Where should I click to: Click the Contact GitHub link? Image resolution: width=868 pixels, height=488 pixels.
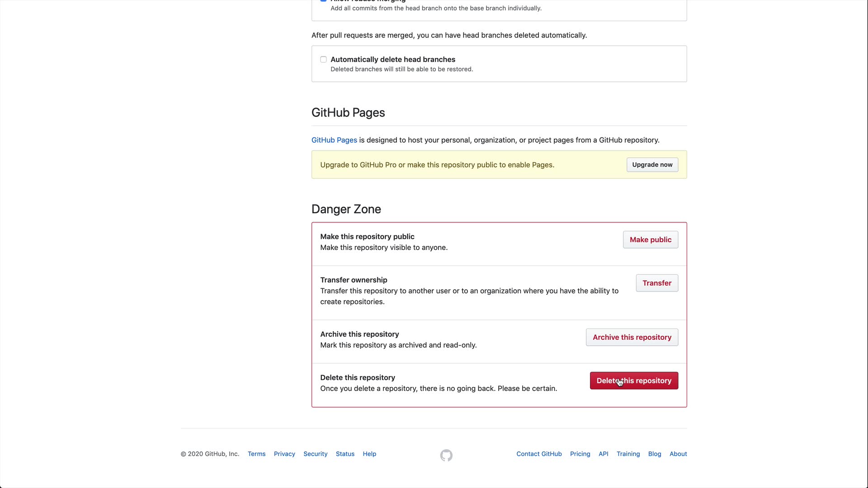tap(539, 454)
